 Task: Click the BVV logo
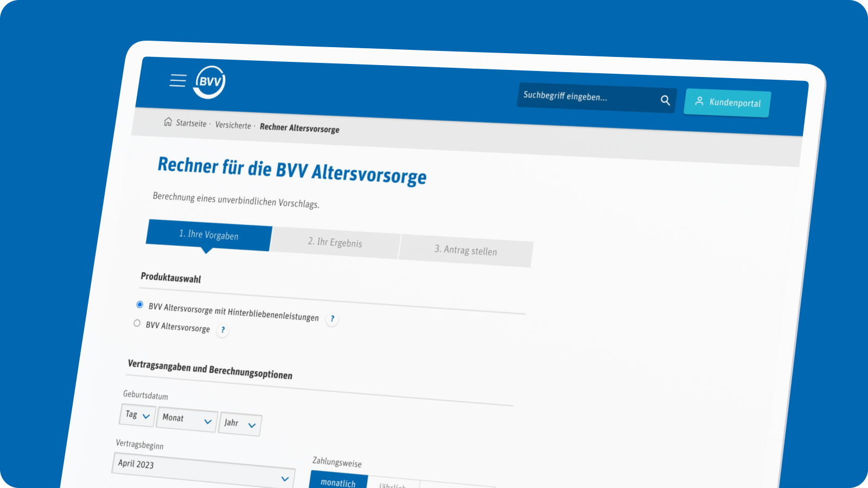click(x=209, y=82)
